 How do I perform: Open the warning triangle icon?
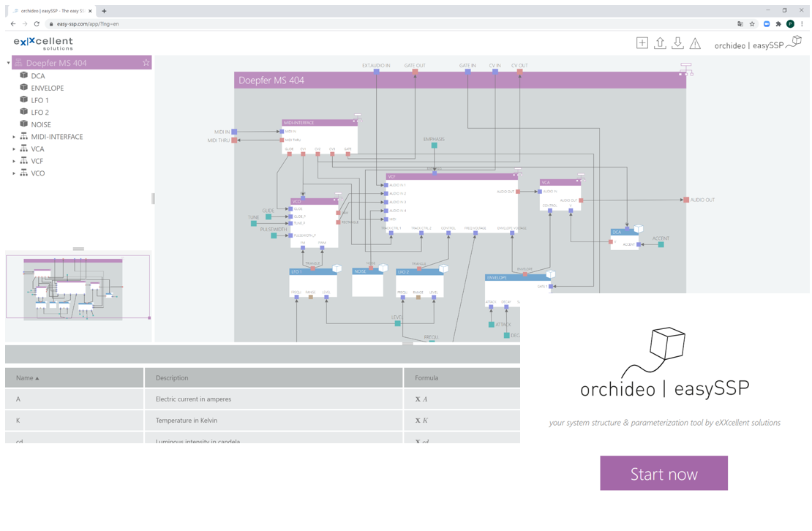[695, 44]
